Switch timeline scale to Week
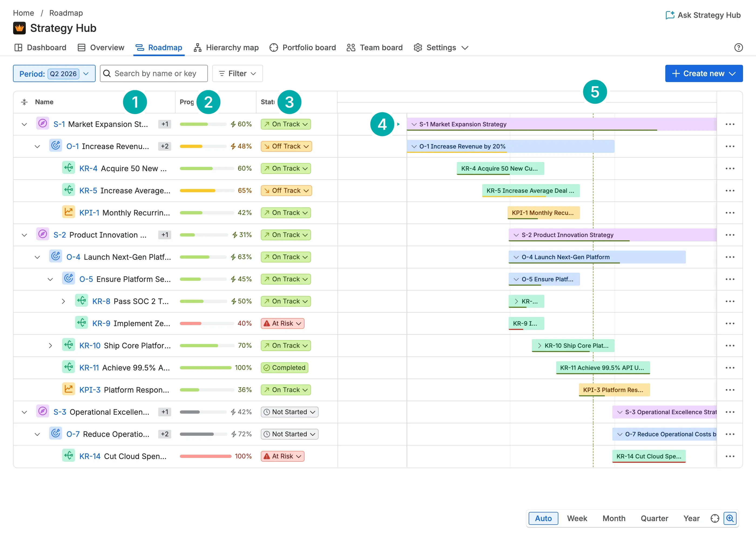Screen dimensions: 756x540 (577, 518)
